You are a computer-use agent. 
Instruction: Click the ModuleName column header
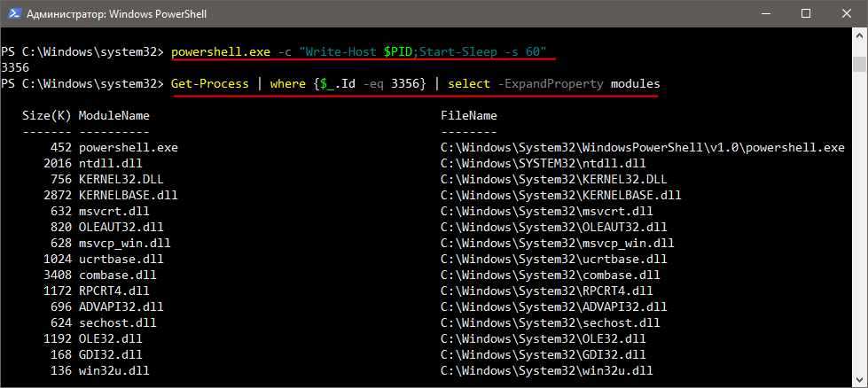[113, 115]
